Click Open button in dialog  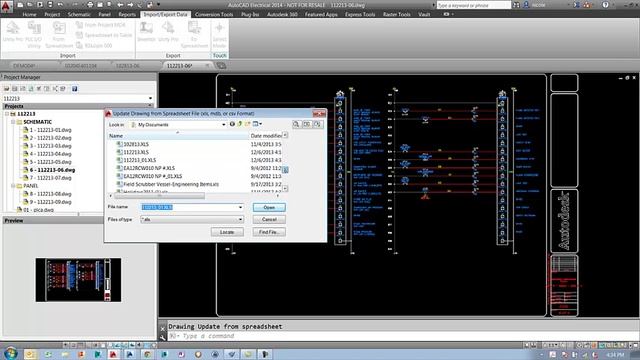pyautogui.click(x=269, y=207)
